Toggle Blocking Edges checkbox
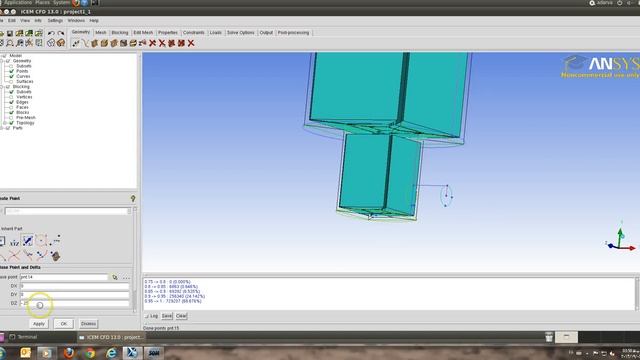640x360 pixels. (11, 102)
